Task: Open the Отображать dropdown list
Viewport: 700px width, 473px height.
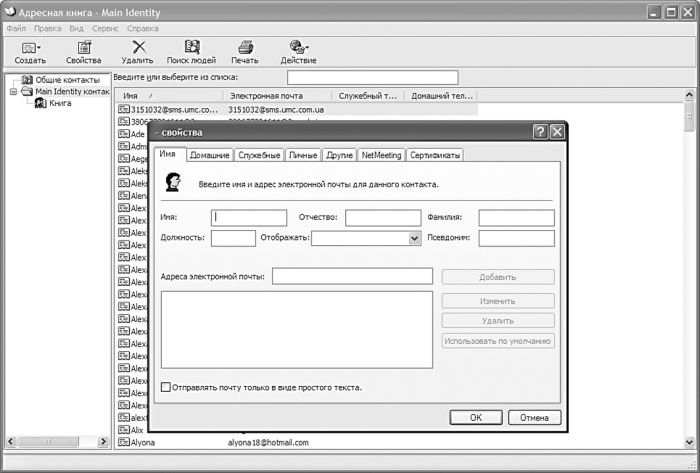Action: coord(414,238)
